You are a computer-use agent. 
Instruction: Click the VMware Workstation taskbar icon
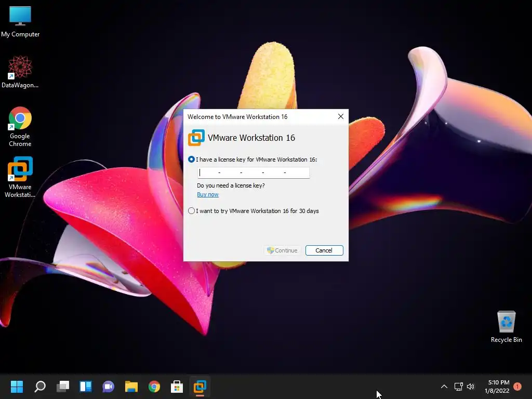[x=200, y=387]
